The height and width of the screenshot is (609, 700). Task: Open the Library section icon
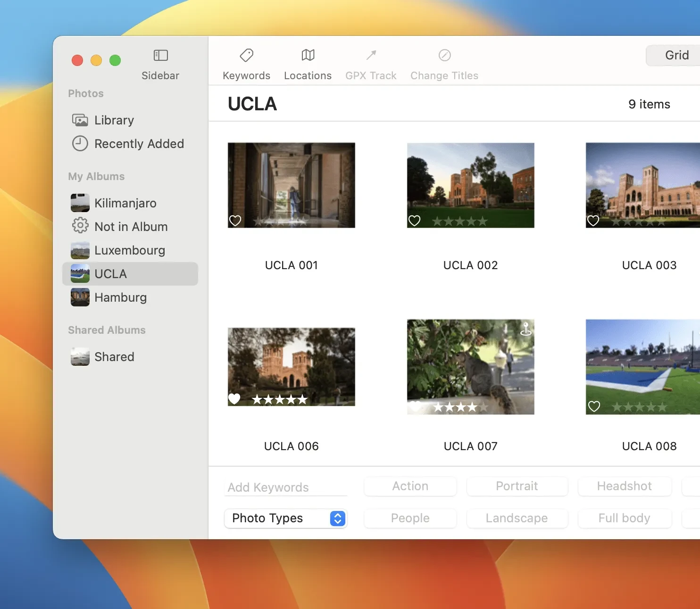point(80,120)
